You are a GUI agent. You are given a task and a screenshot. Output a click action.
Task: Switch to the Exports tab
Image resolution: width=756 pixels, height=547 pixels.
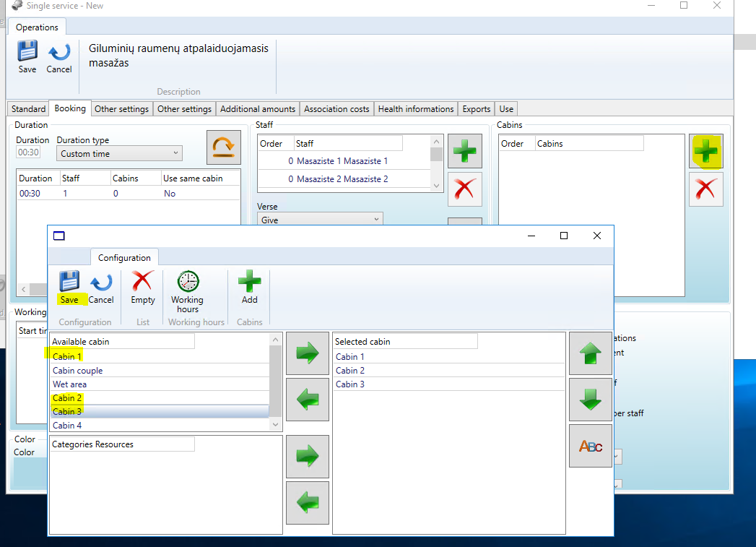(x=477, y=109)
